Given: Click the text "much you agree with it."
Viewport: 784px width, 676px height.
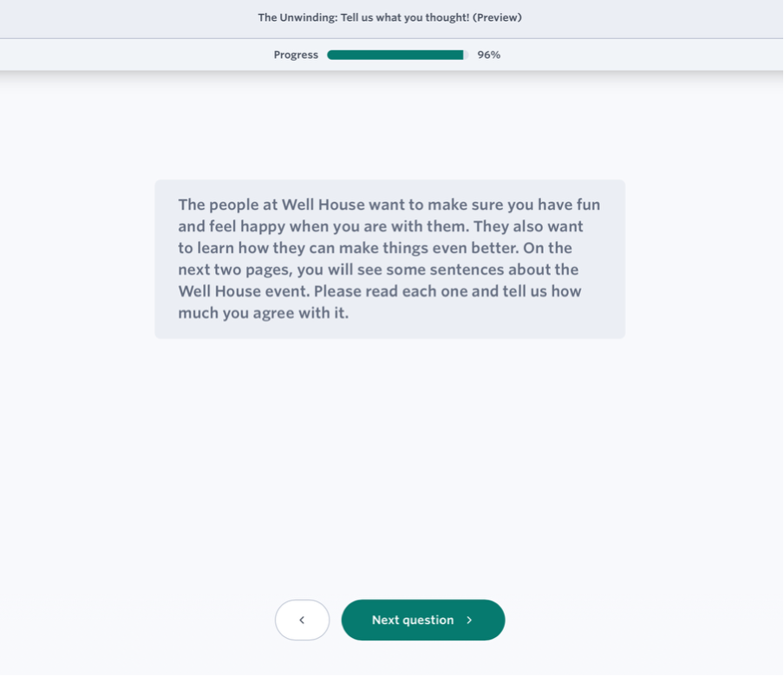Looking at the screenshot, I should click(263, 313).
